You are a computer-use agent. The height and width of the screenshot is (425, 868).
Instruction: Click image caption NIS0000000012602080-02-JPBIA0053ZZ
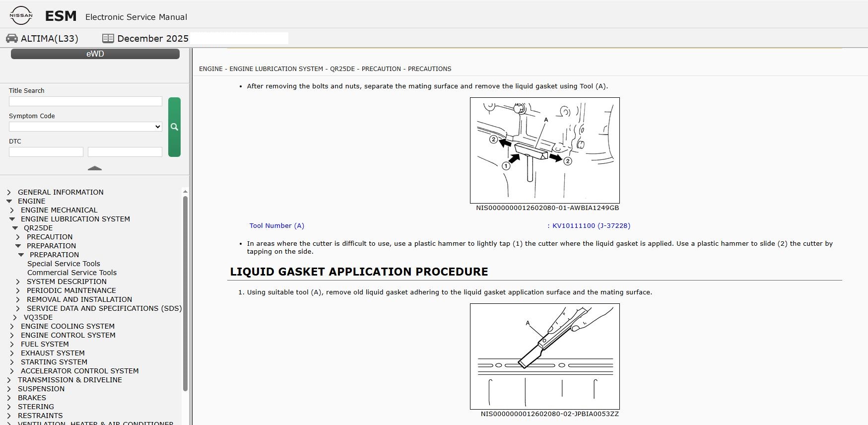(x=550, y=414)
